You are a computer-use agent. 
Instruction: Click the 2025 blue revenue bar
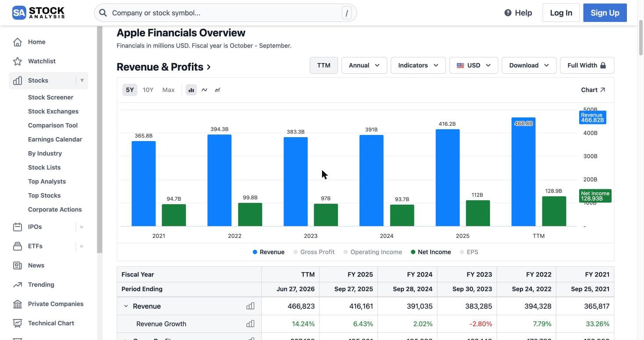(x=448, y=178)
